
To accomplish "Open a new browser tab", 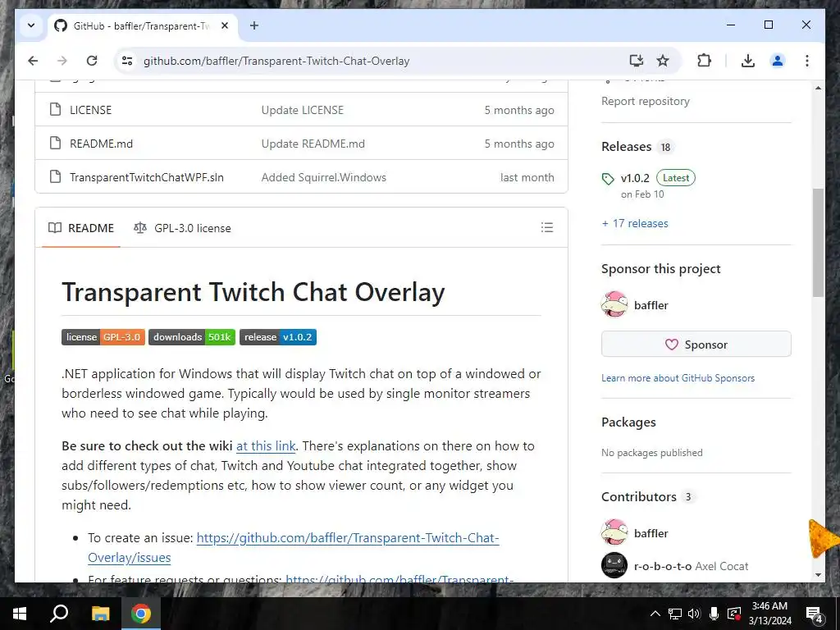I will 254,25.
